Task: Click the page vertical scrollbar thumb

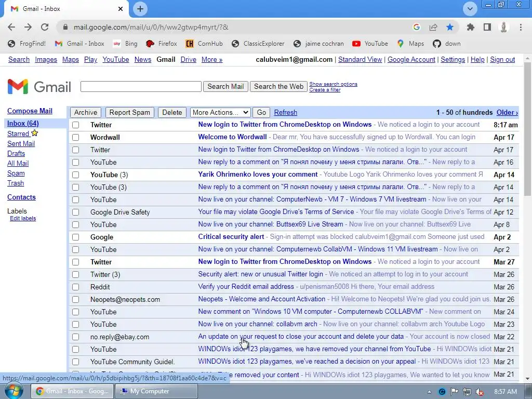Action: point(528,129)
